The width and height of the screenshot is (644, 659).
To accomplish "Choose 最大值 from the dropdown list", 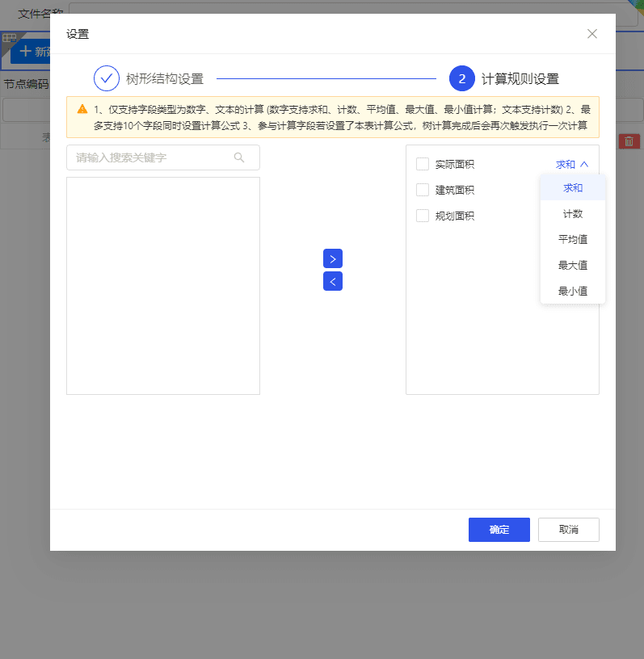I will 573,265.
